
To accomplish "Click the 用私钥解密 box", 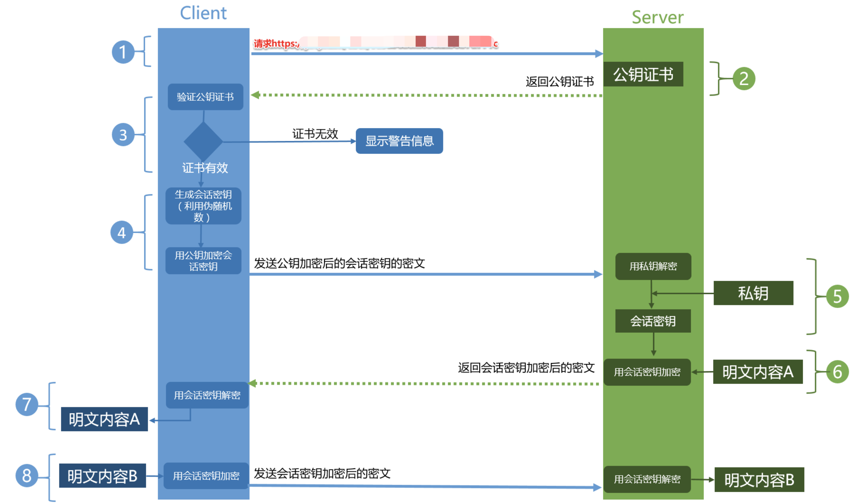I will click(x=653, y=266).
